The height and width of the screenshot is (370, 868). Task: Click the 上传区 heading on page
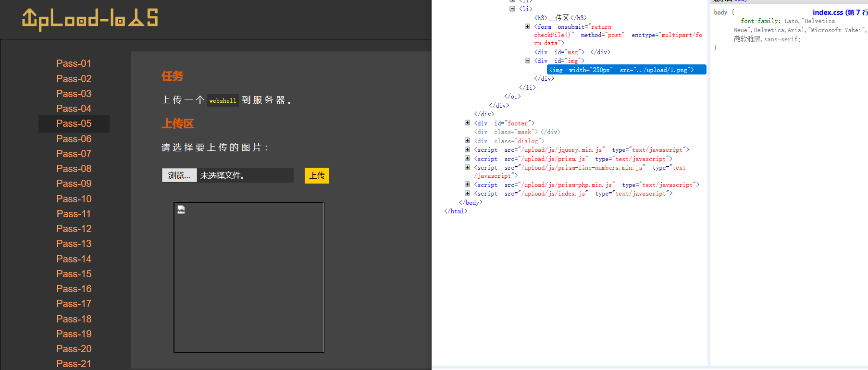coord(178,123)
